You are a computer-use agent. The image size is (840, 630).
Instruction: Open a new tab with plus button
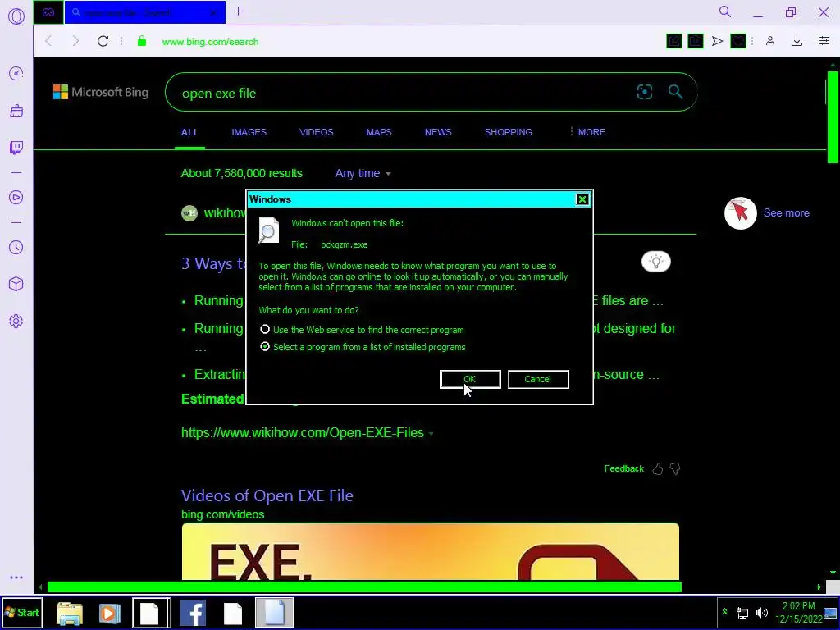(239, 11)
